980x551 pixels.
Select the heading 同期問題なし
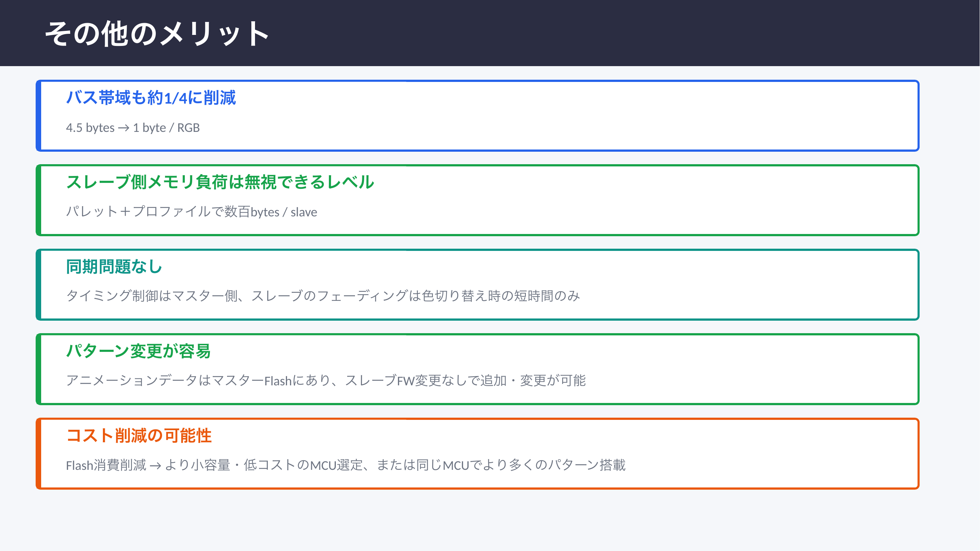coord(114,267)
